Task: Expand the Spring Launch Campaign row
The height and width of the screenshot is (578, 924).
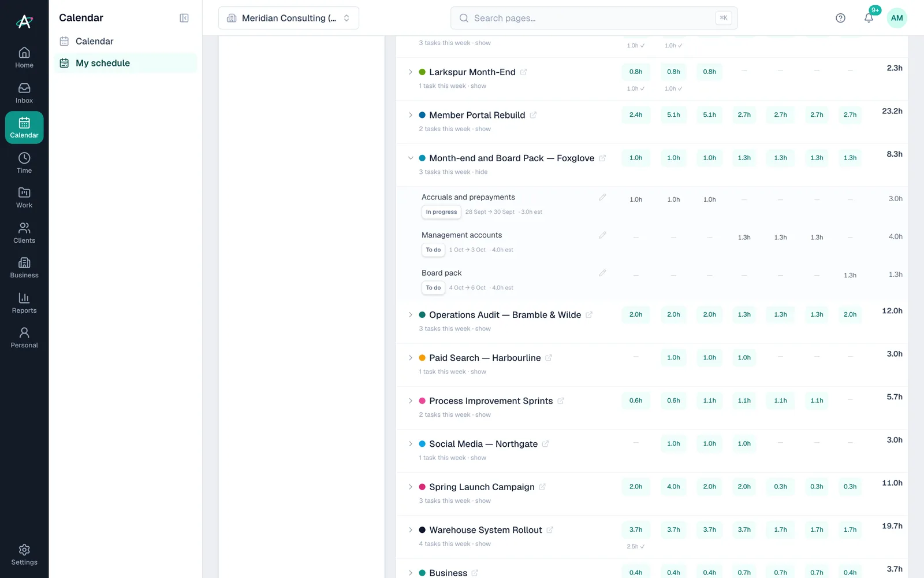Action: point(411,487)
